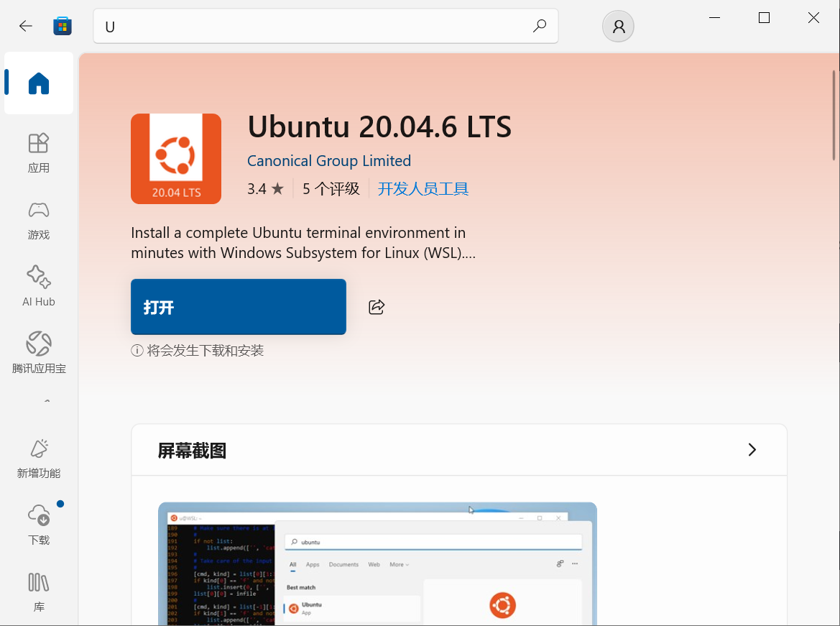Viewport: 840px width, 626px height.
Task: Open 新增功能 in sidebar
Action: (39, 459)
